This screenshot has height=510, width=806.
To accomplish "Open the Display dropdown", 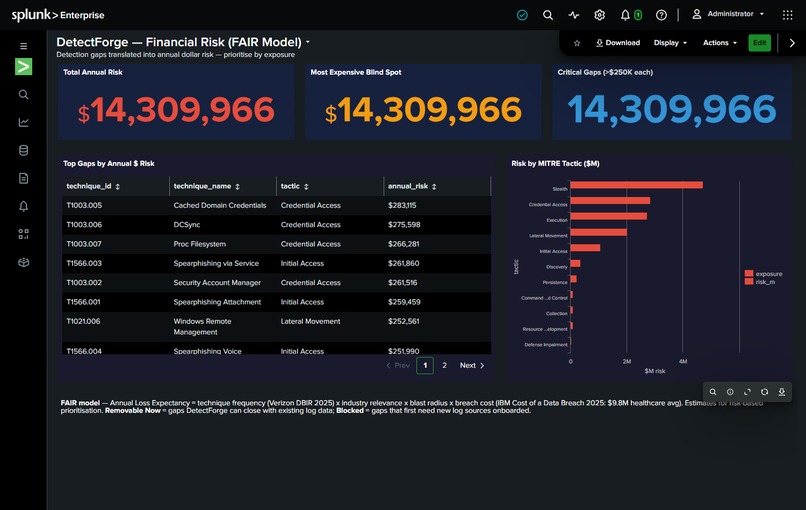I will [x=670, y=43].
